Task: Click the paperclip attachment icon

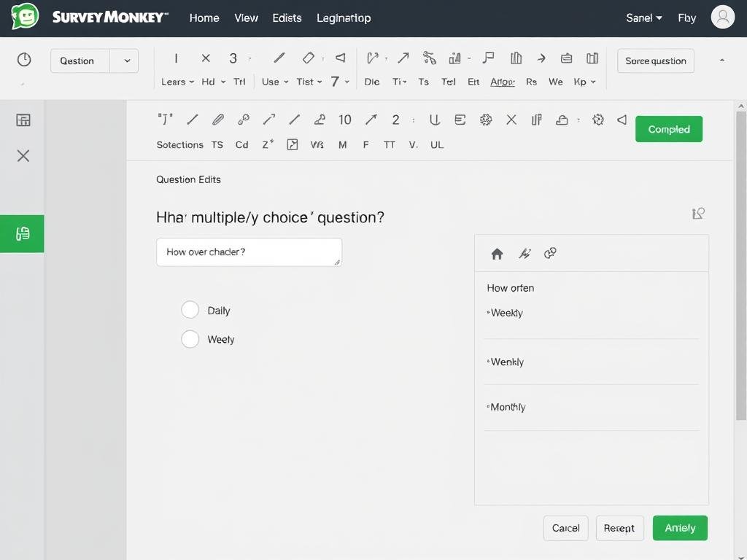Action: tap(217, 119)
